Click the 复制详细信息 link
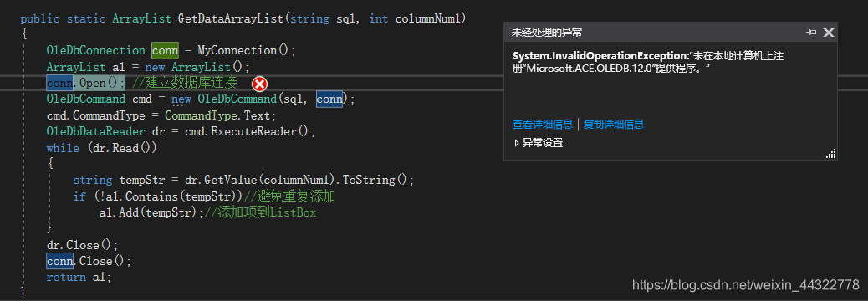The height and width of the screenshot is (301, 868). [x=613, y=125]
